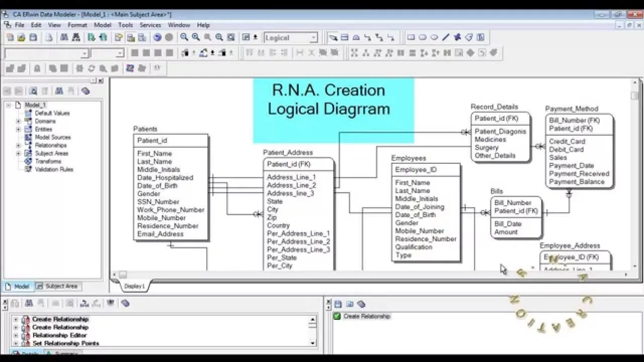
Task: Save the model with the floppy disk icon
Action: tap(33, 37)
